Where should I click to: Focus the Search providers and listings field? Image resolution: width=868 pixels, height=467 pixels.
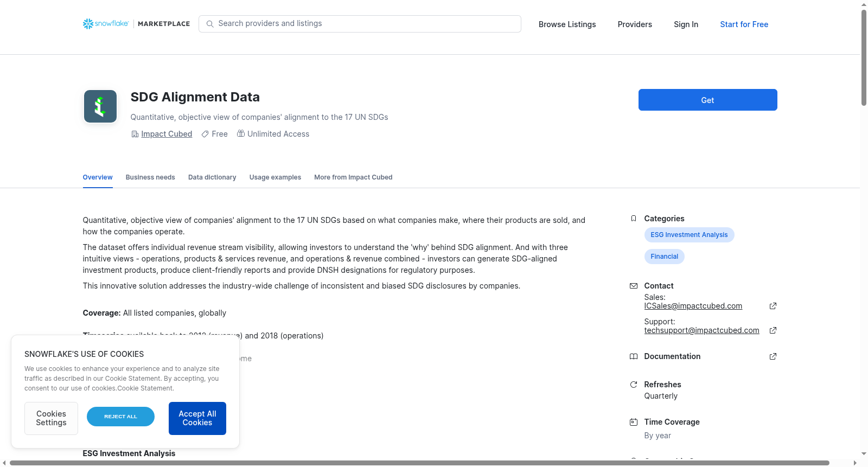(x=360, y=24)
